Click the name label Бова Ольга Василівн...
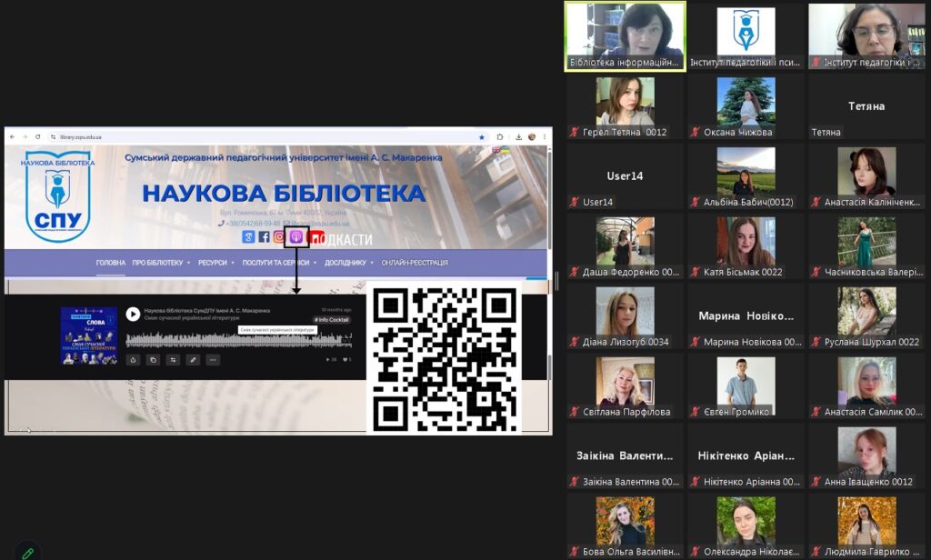This screenshot has height=560, width=931. 631,552
